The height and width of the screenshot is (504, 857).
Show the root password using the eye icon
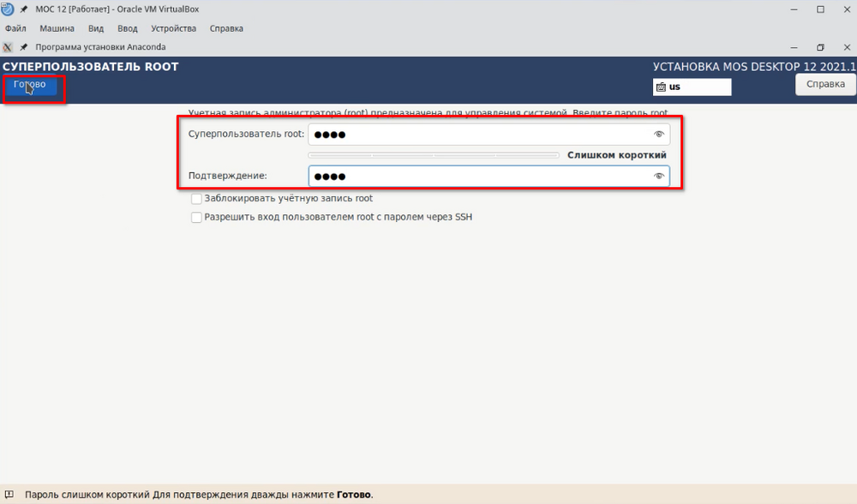(x=659, y=135)
